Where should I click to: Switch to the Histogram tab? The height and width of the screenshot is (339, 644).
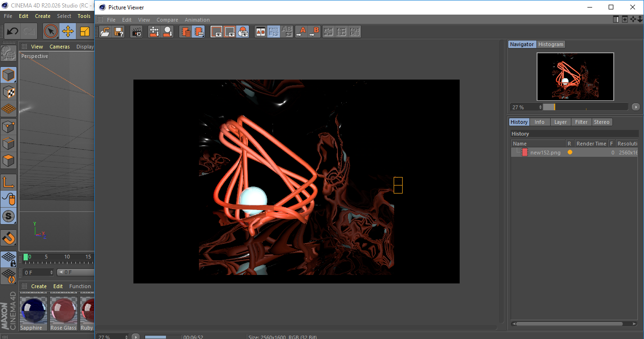[551, 44]
